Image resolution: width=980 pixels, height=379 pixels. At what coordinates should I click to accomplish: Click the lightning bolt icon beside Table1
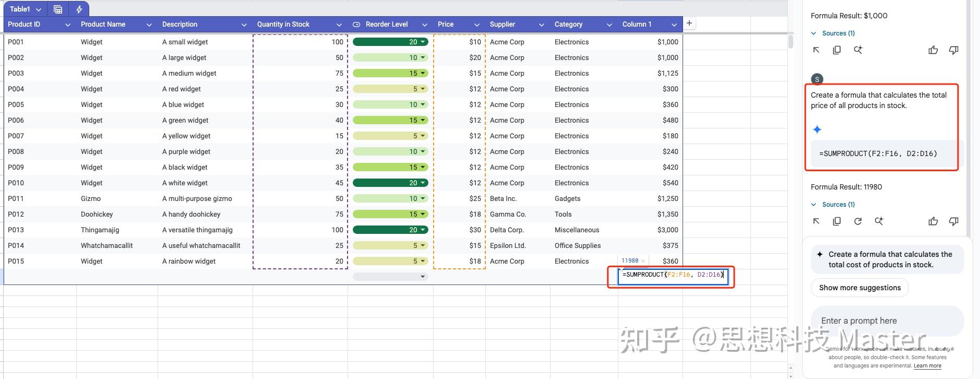pos(79,9)
